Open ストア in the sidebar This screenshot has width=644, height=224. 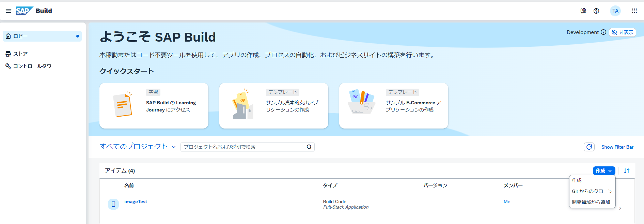point(42,54)
